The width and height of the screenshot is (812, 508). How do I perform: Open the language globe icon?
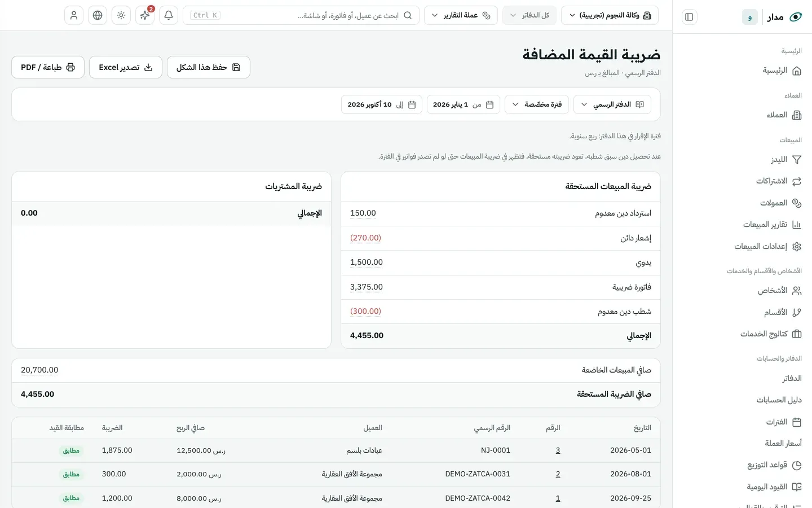[98, 15]
